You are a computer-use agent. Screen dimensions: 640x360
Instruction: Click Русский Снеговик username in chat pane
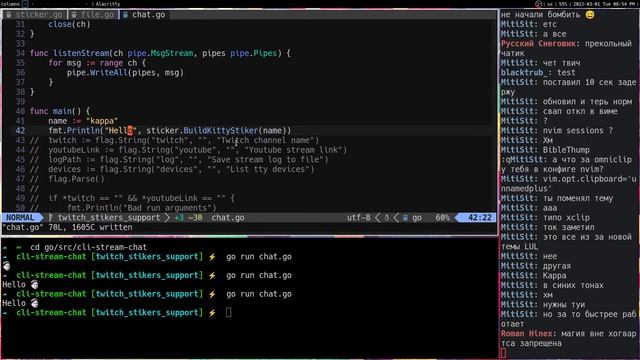click(538, 44)
